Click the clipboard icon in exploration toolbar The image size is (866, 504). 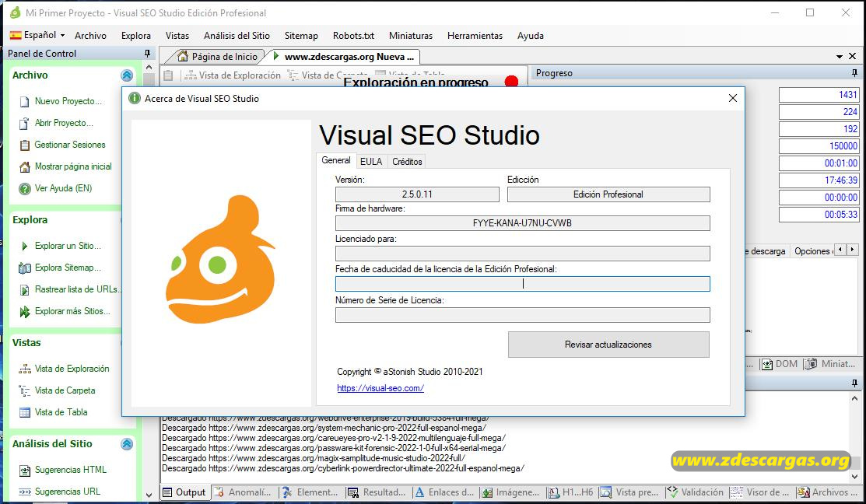point(168,75)
